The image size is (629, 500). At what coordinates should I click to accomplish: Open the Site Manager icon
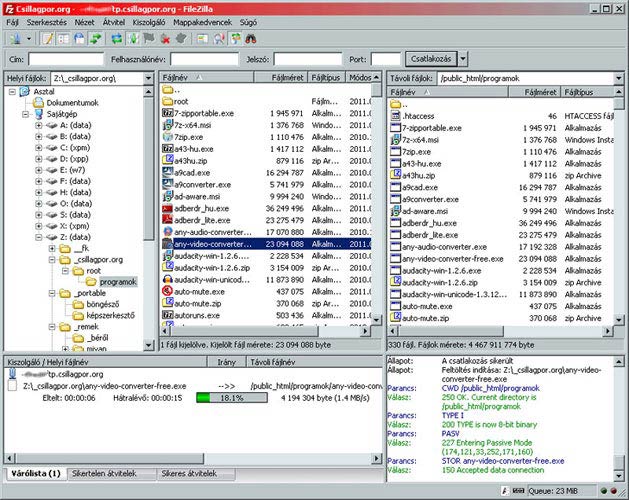click(x=13, y=38)
